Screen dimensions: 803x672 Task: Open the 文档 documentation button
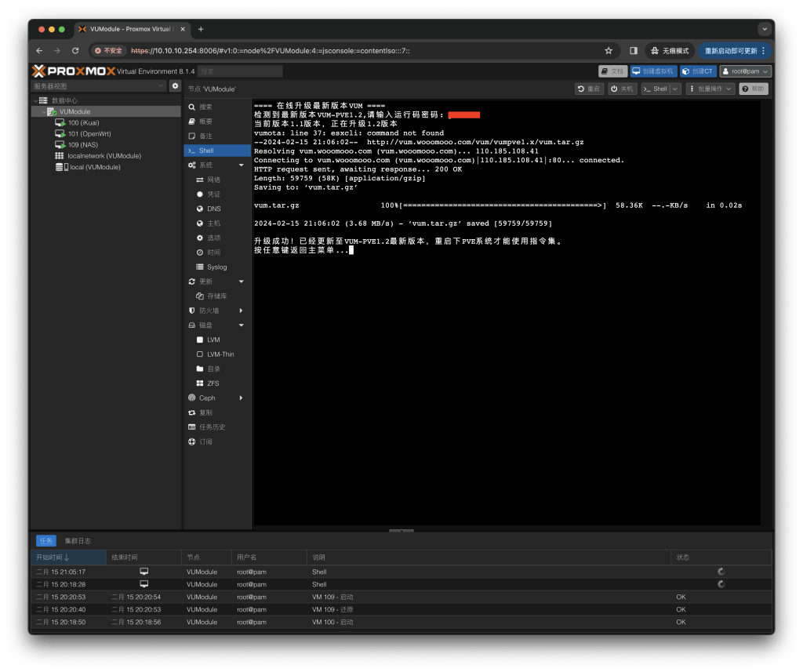(613, 71)
